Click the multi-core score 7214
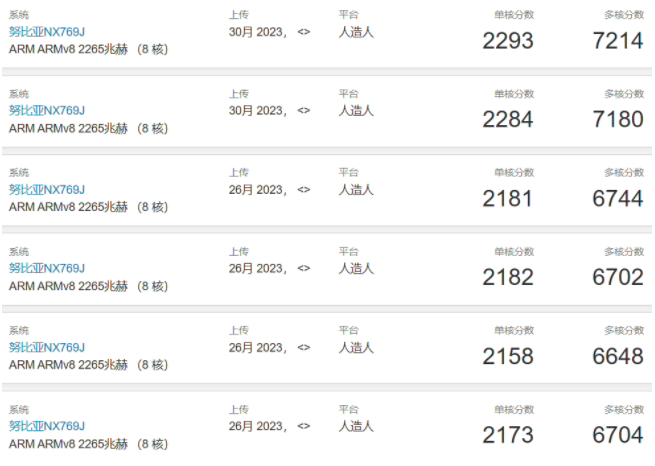655x466 pixels. coord(618,41)
